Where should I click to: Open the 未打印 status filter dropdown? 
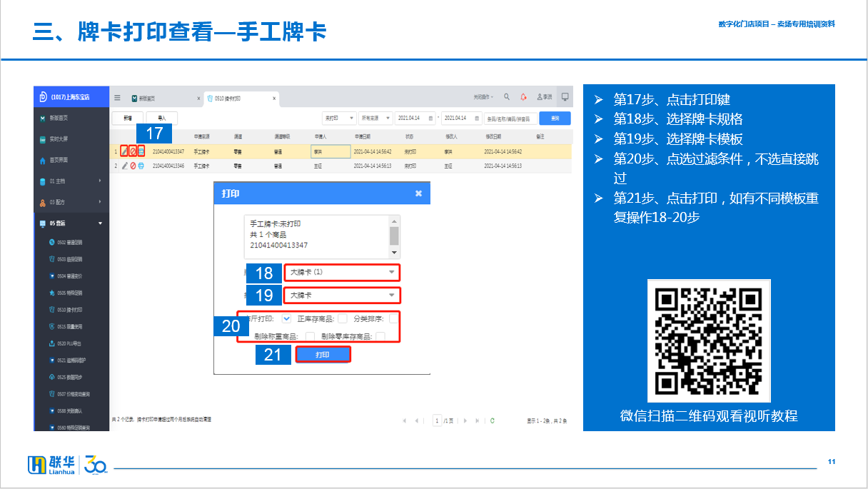click(x=339, y=118)
